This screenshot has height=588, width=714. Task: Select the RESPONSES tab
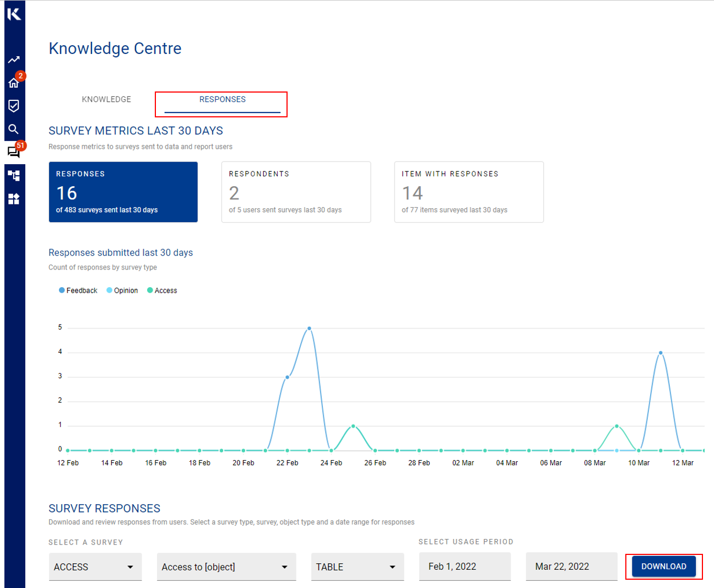coord(222,100)
